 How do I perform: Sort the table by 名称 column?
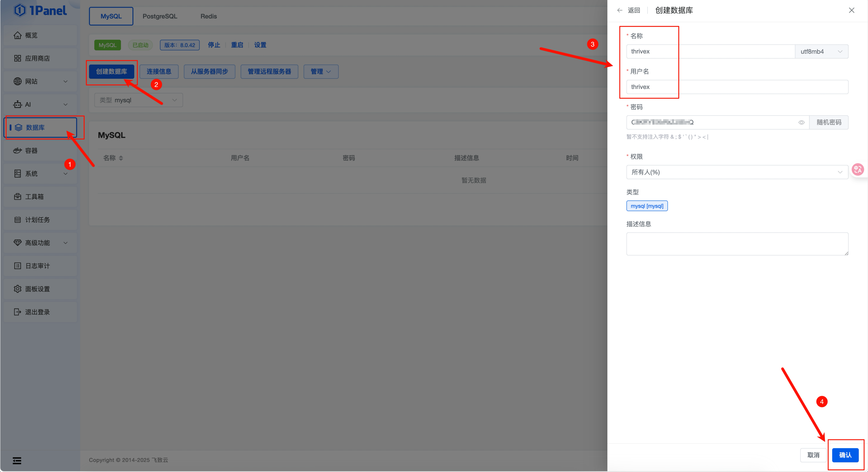[121, 158]
